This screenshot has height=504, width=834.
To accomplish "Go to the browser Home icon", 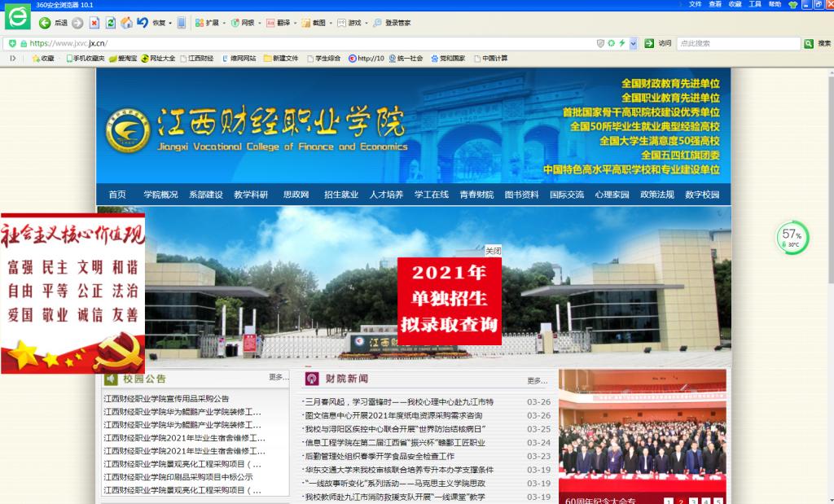I will (x=126, y=23).
